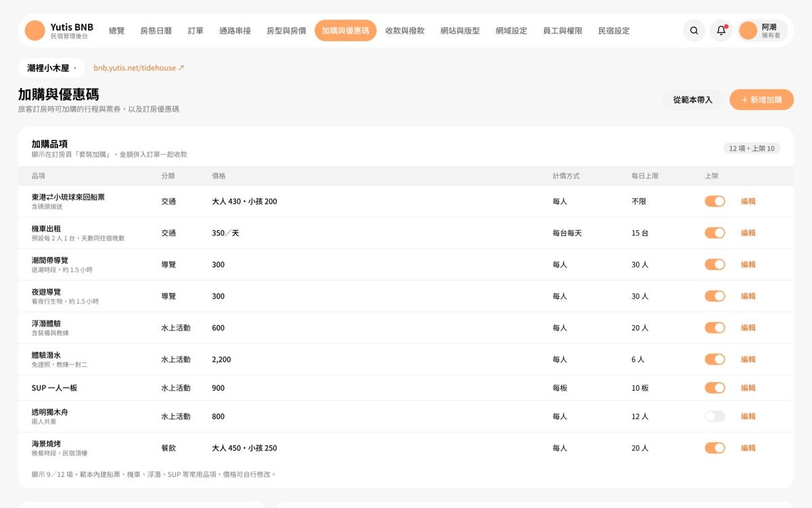This screenshot has width=812, height=508.
Task: Edit the 機車出租 item
Action: tap(748, 233)
